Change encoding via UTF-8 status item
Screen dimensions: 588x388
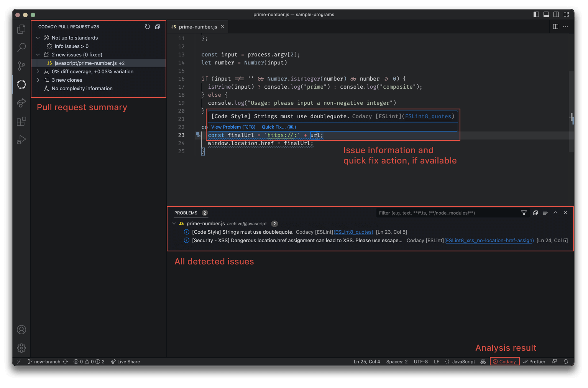tap(420, 362)
